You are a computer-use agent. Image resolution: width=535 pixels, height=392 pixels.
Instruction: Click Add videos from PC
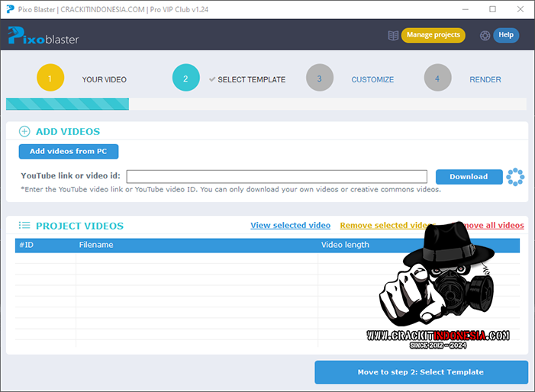(x=69, y=151)
